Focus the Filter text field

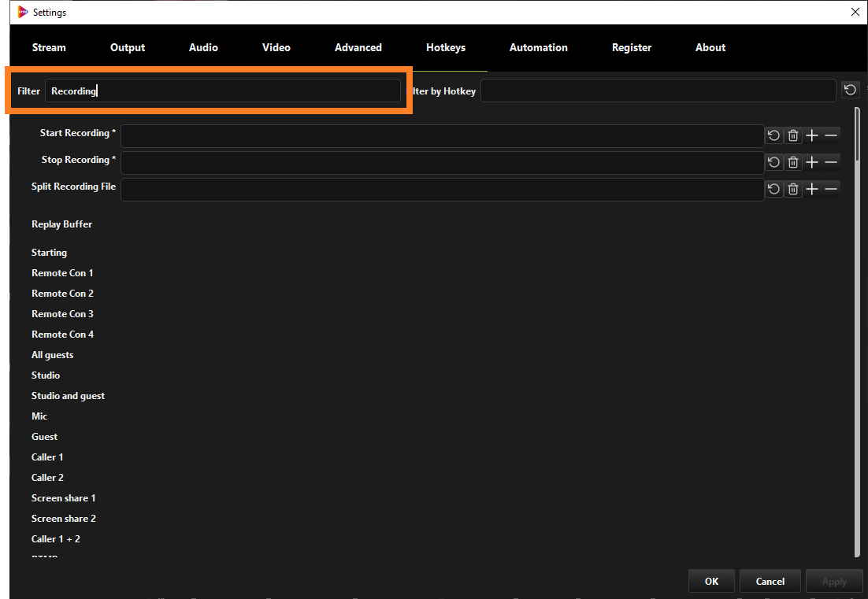[x=223, y=91]
